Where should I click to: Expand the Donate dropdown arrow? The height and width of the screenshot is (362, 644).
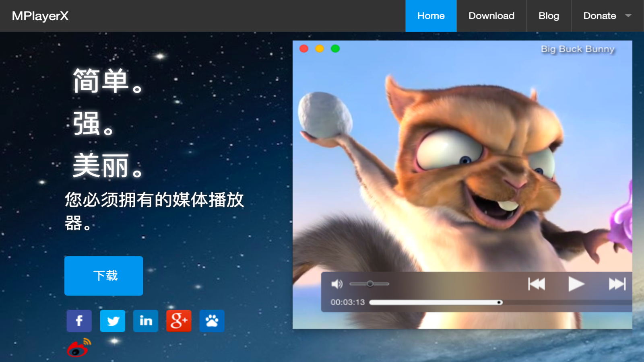628,16
